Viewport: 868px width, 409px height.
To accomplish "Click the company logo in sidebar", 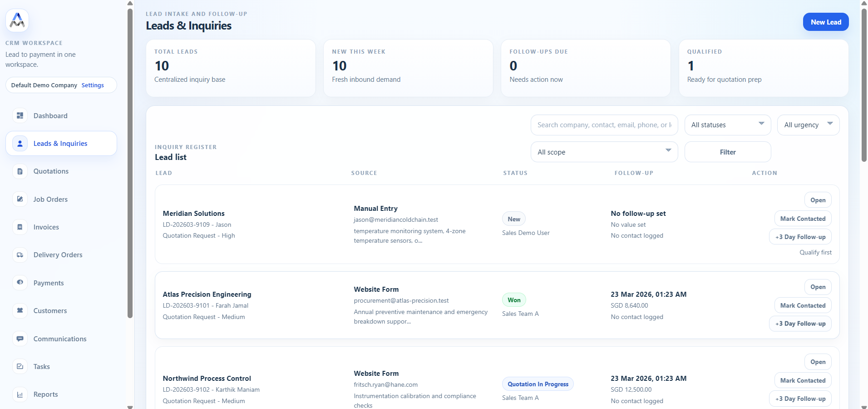I will click(x=17, y=20).
